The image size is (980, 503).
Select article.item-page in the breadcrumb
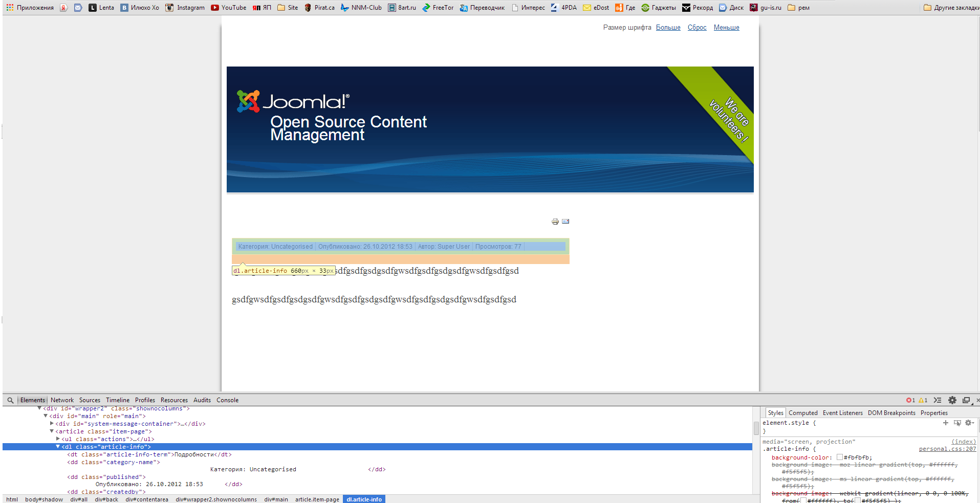(317, 499)
